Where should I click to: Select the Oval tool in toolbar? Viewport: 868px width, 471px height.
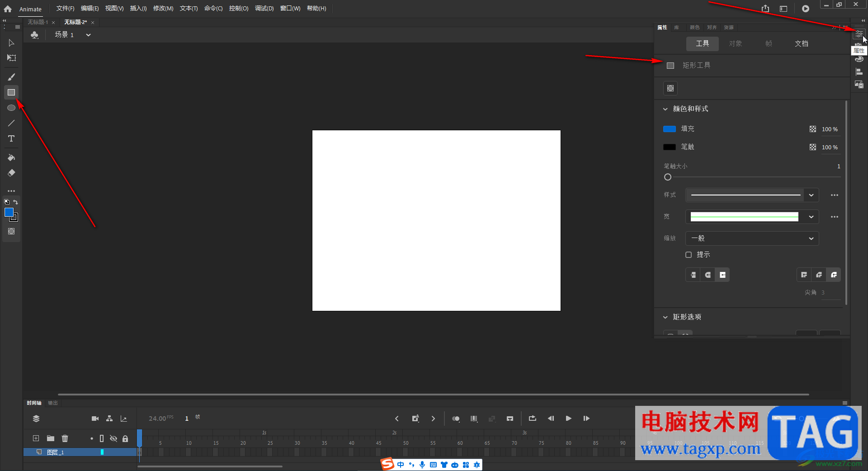(11, 108)
